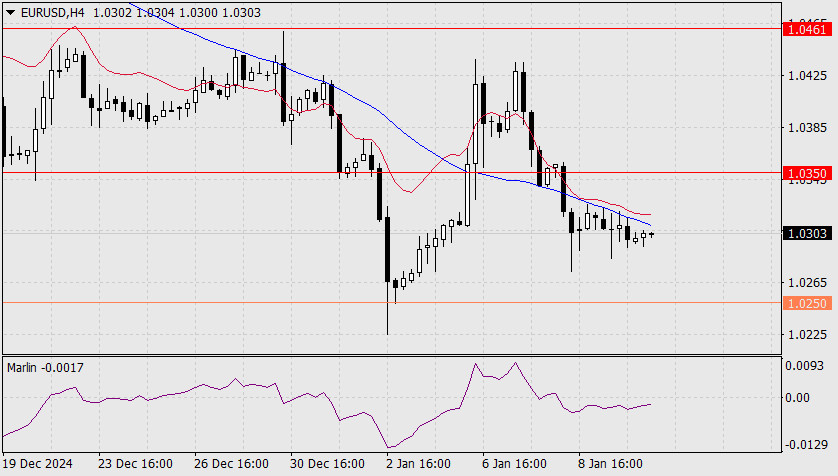Click the 23 Dec 16:00 time label
838x476 pixels.
pyautogui.click(x=135, y=464)
